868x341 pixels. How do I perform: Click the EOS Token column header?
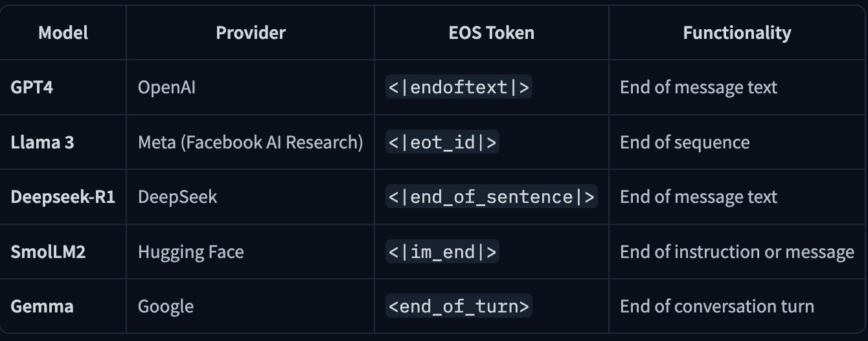pos(491,32)
